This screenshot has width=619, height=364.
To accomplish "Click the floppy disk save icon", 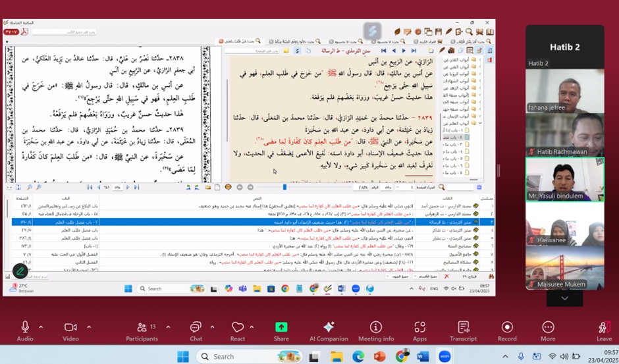I will pyautogui.click(x=438, y=32).
